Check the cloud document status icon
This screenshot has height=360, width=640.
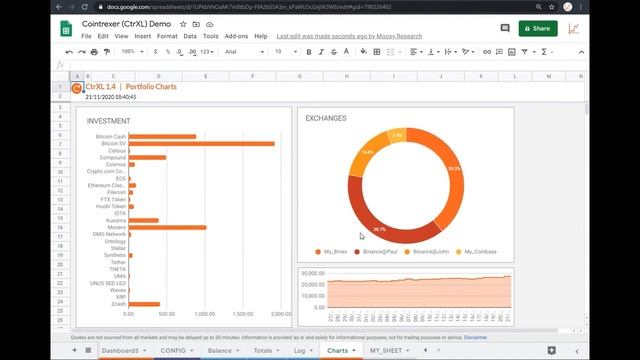click(209, 24)
